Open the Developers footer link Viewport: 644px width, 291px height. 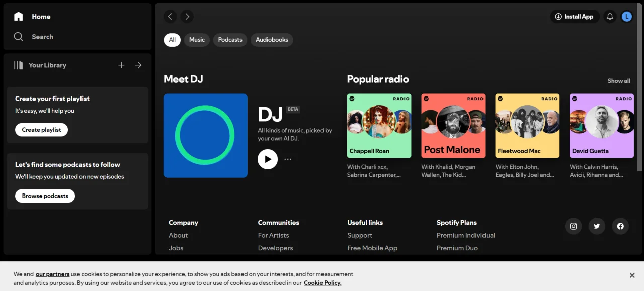275,248
